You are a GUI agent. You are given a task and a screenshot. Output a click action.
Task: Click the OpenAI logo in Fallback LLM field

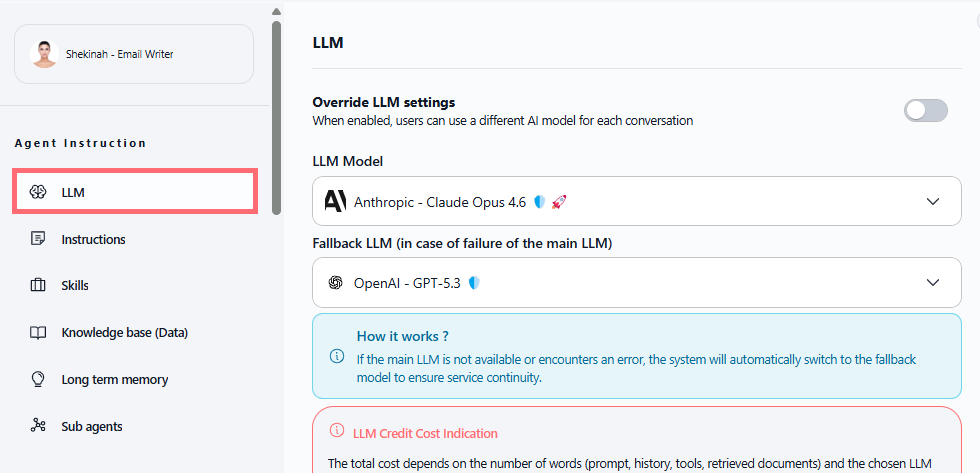point(336,283)
